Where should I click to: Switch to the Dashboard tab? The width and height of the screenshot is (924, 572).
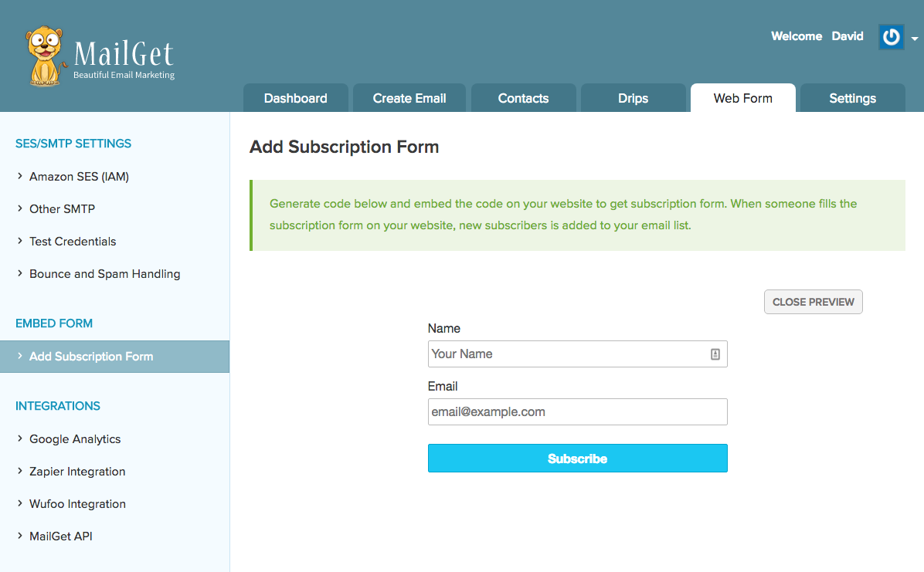click(295, 98)
